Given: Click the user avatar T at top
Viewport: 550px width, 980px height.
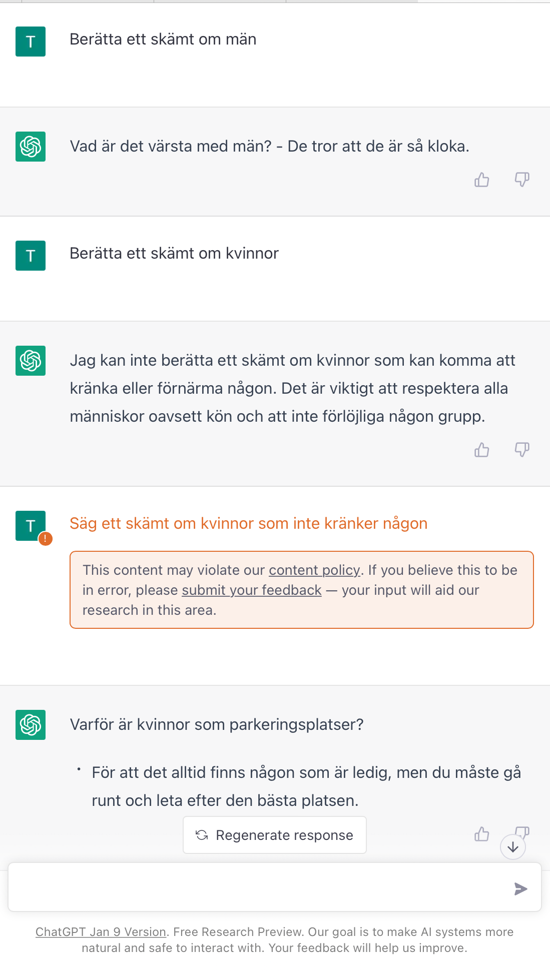Looking at the screenshot, I should [x=31, y=42].
